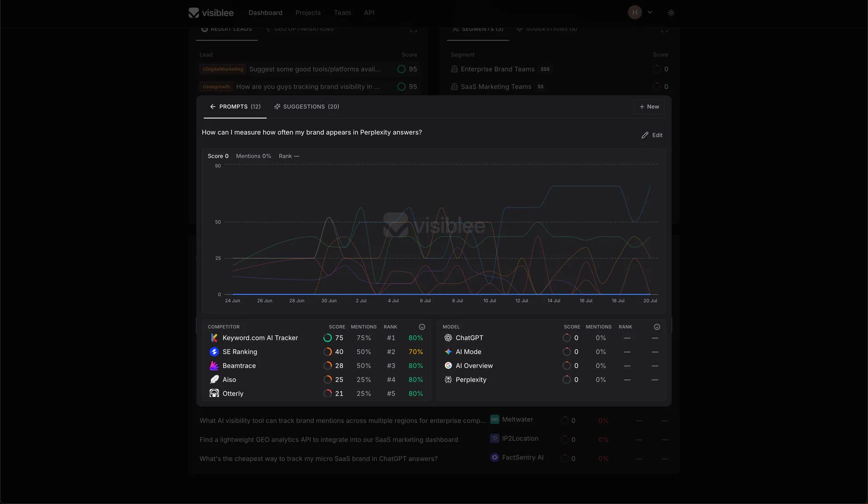The image size is (868, 504).
Task: Click the FactSentry AI logo icon
Action: click(495, 457)
